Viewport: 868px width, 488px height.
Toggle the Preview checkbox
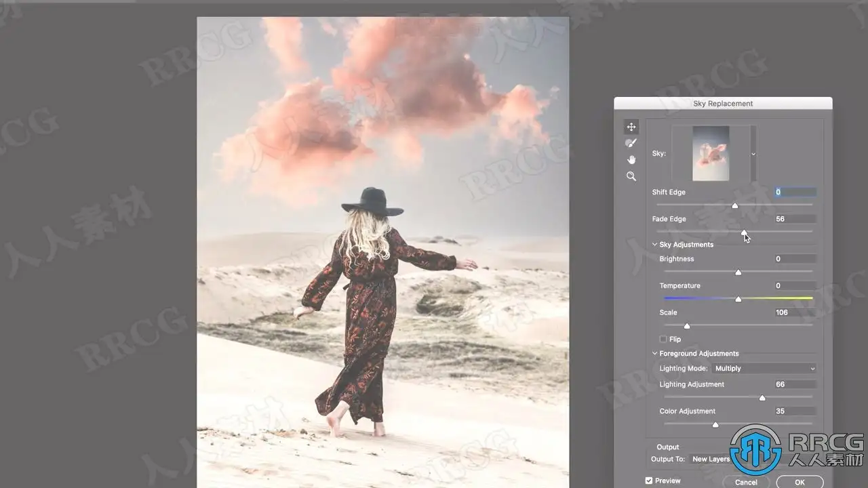[649, 481]
